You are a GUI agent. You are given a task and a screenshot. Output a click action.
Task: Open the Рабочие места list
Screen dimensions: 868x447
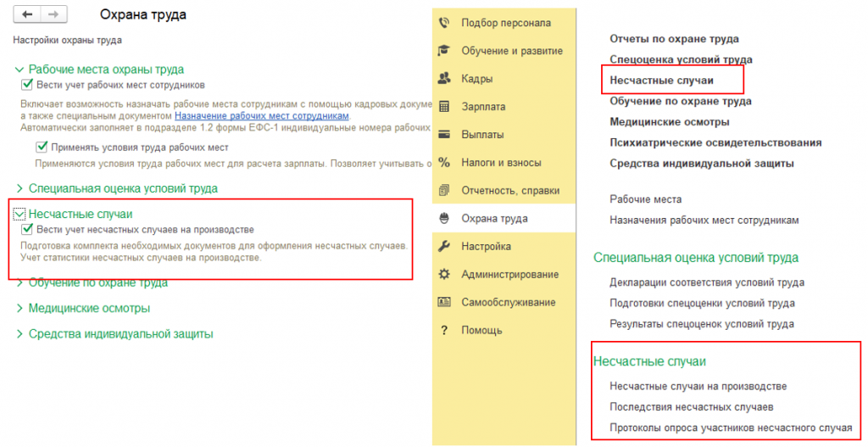point(645,198)
